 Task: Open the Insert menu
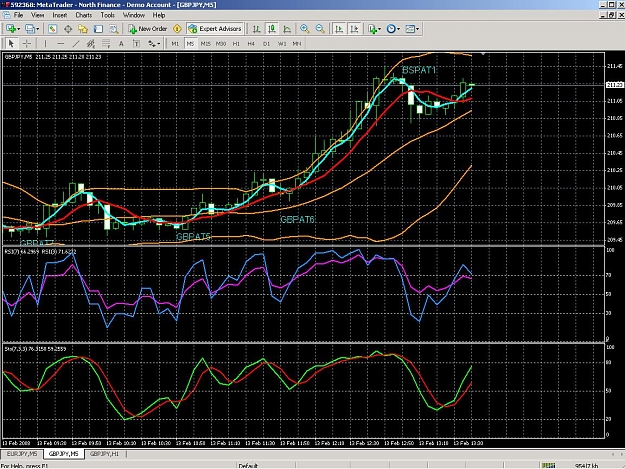click(x=60, y=15)
